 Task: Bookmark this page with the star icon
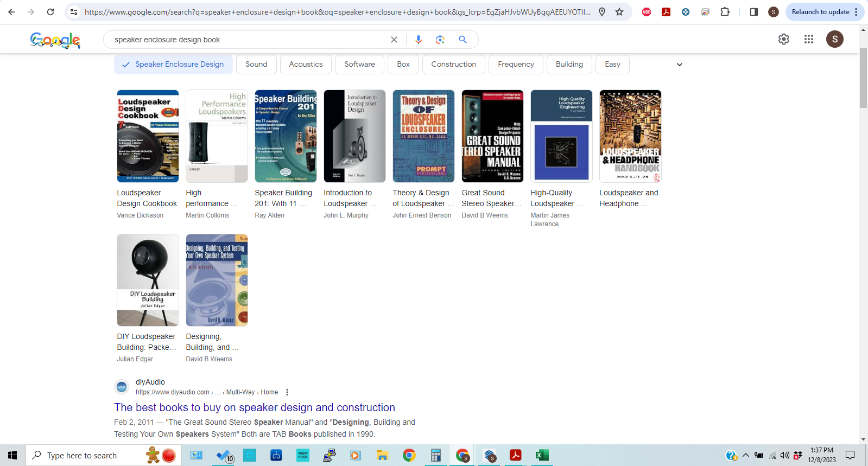click(x=619, y=12)
